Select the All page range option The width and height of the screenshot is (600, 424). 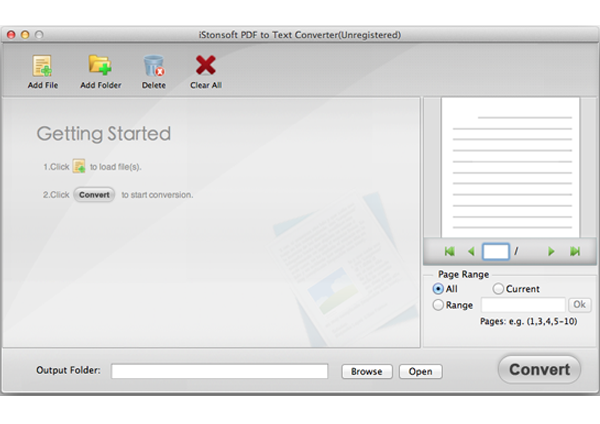(x=438, y=289)
